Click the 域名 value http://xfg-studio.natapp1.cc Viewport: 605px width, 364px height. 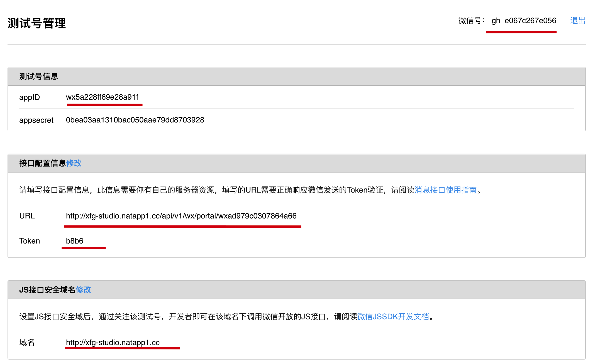coord(113,343)
